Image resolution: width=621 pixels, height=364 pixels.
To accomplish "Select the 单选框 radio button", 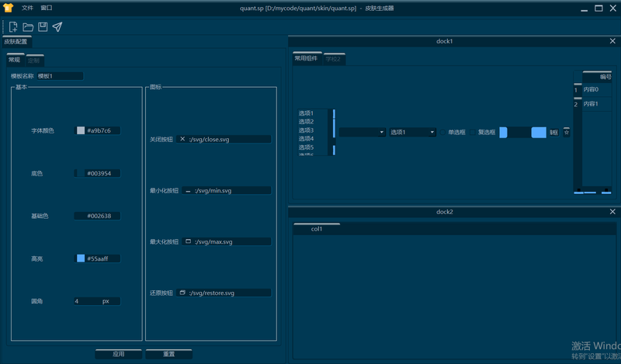I will pos(453,132).
